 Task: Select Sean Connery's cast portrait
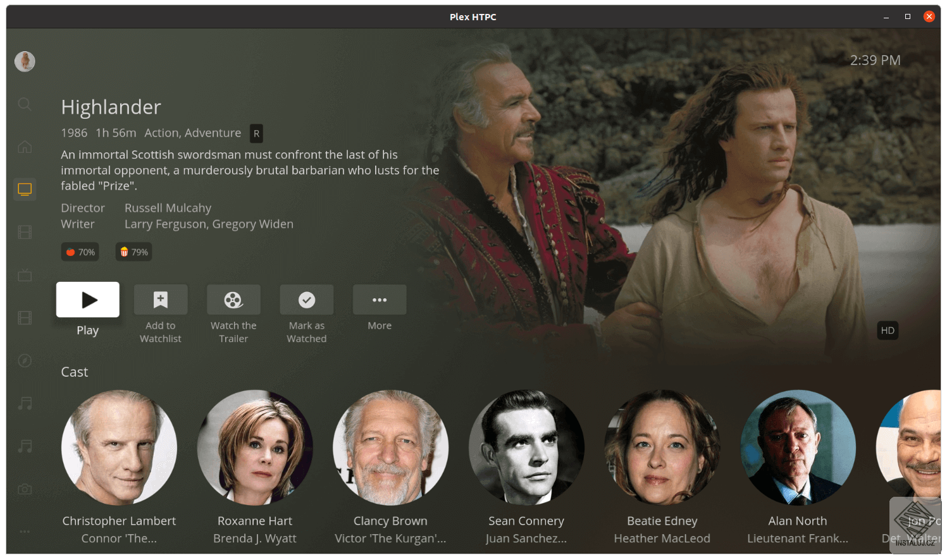(x=526, y=447)
